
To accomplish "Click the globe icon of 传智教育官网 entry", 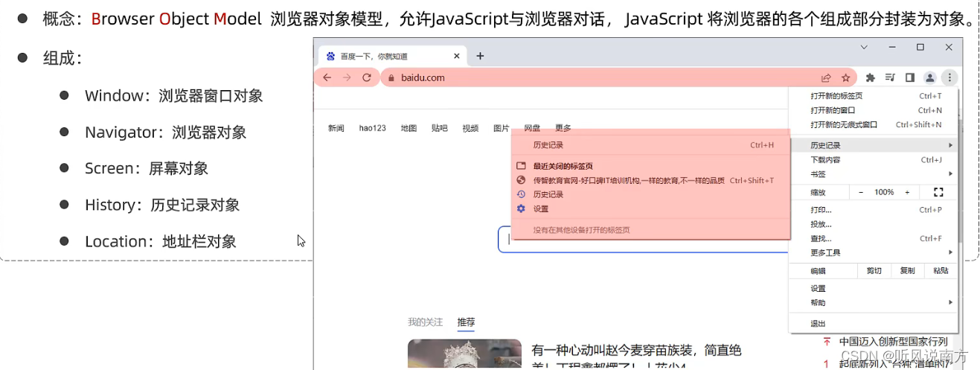I will pos(521,180).
